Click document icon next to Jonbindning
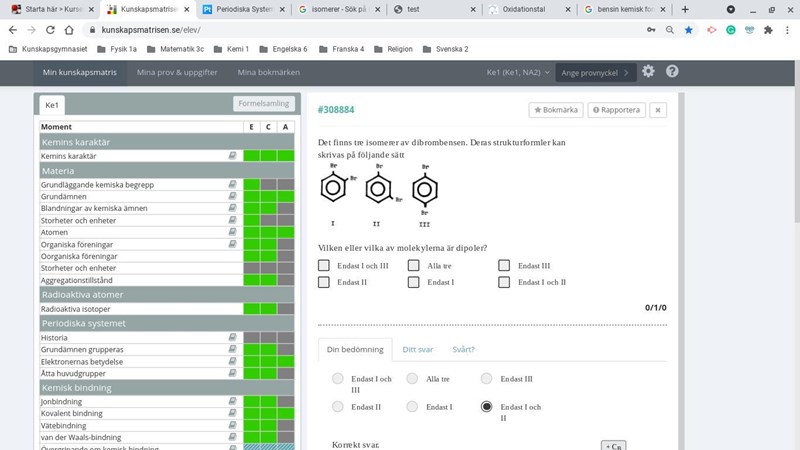Viewport: 800px width, 450px height. click(x=232, y=402)
